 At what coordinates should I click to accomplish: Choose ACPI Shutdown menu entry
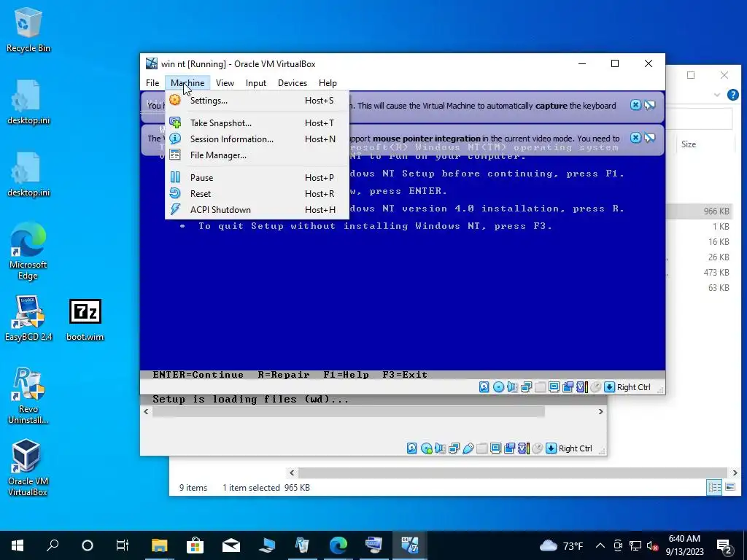[257, 210]
